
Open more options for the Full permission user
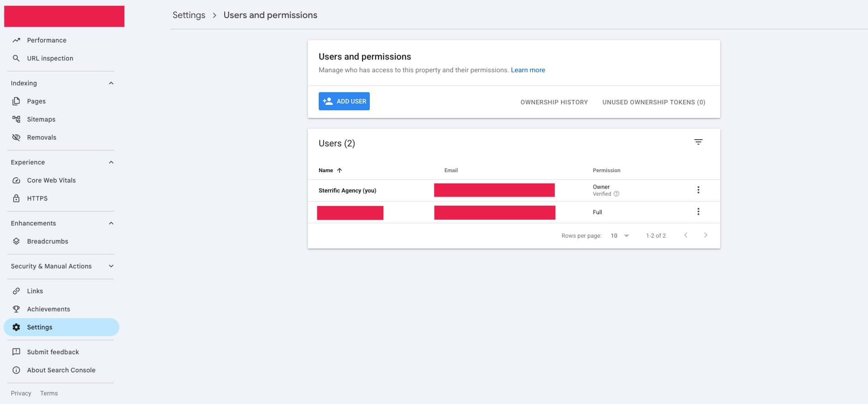click(698, 211)
